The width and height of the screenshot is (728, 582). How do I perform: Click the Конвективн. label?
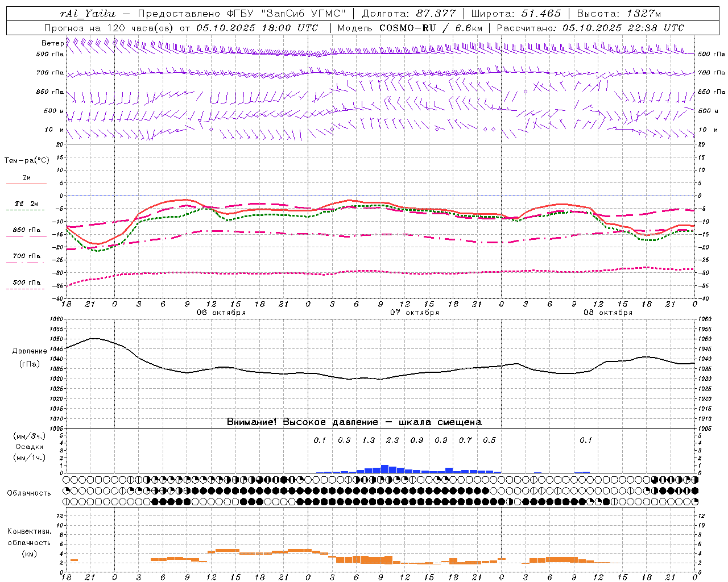(x=29, y=531)
